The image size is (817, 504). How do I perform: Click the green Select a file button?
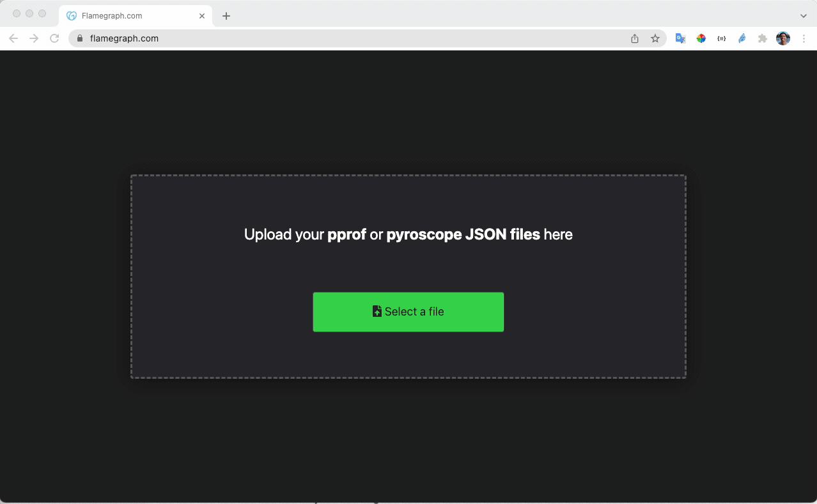click(x=408, y=312)
